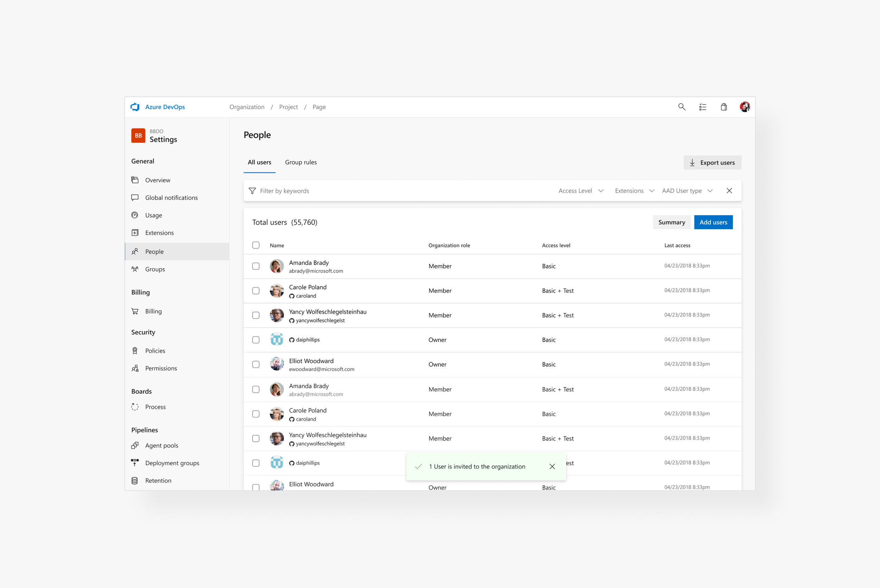Click the Azure DevOps logo icon
Viewport: 880px width, 588px height.
pyautogui.click(x=135, y=107)
